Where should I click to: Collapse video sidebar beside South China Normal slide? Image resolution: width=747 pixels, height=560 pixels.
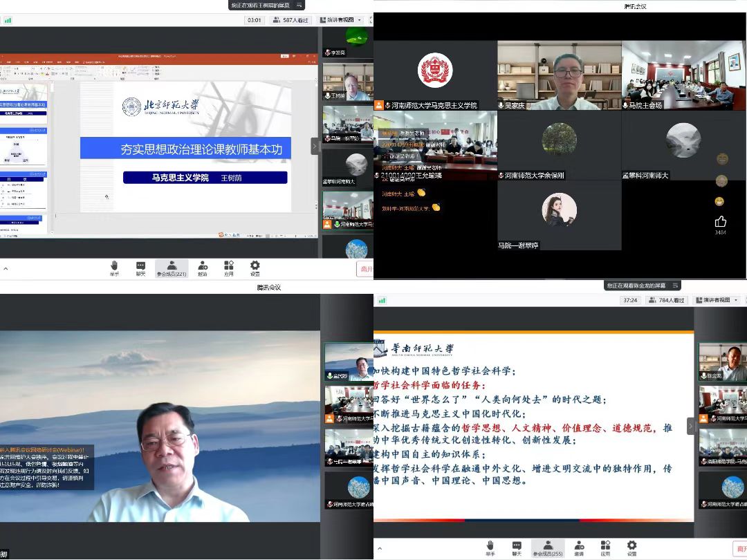point(690,426)
